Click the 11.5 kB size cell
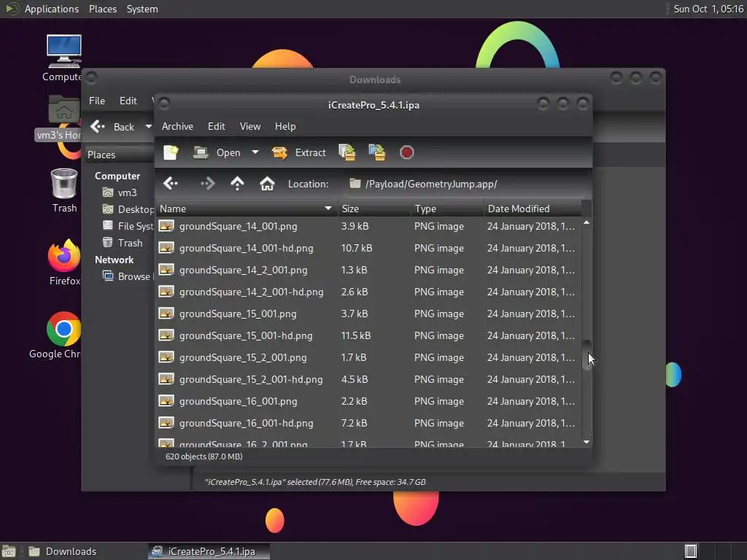The width and height of the screenshot is (747, 560). tap(356, 335)
